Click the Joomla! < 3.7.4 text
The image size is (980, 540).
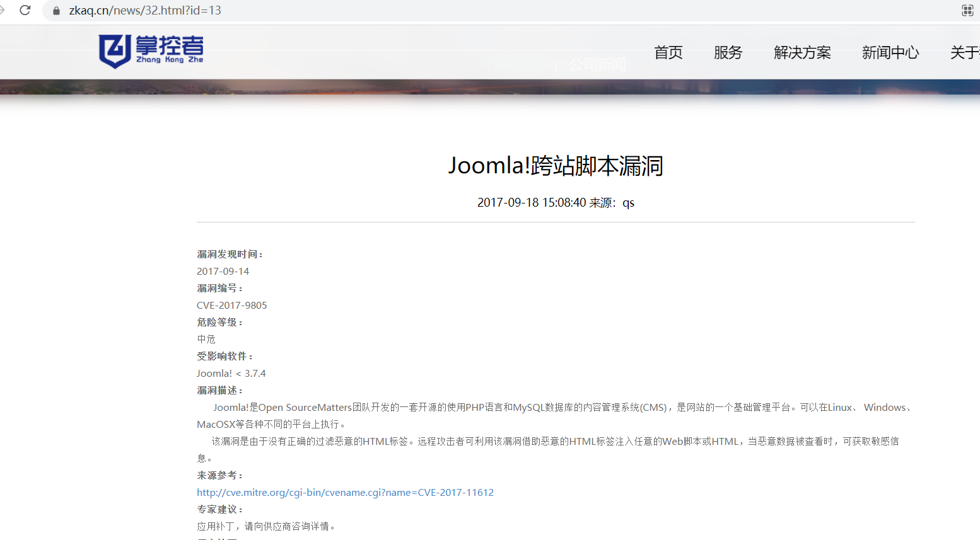pos(231,374)
